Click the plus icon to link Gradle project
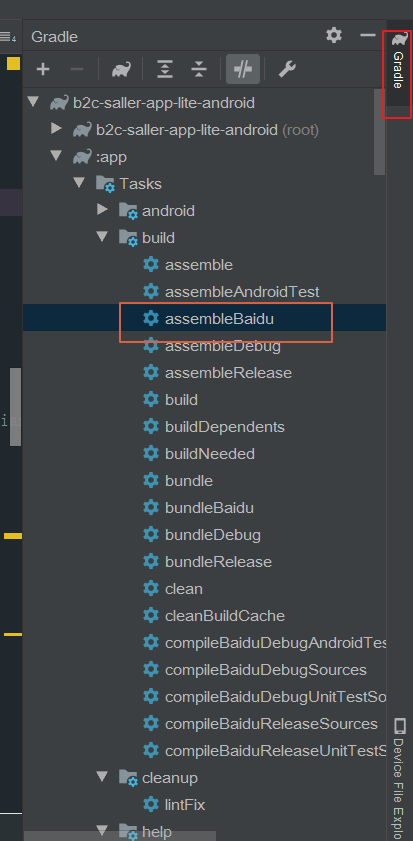 [43, 69]
